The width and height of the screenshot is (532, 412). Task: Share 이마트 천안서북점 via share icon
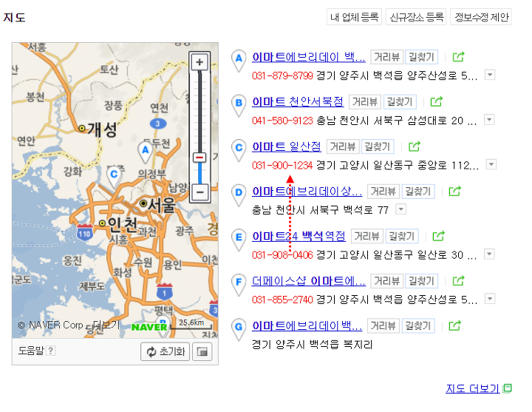click(x=437, y=101)
